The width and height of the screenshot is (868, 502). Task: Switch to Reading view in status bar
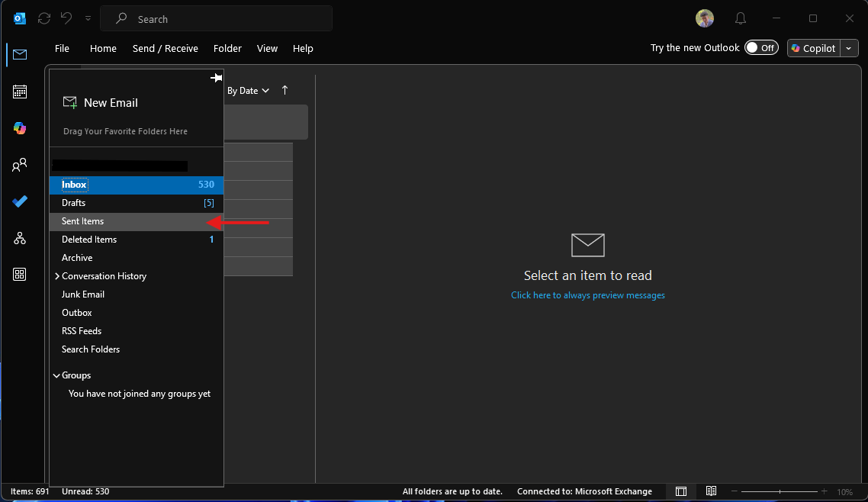711,491
